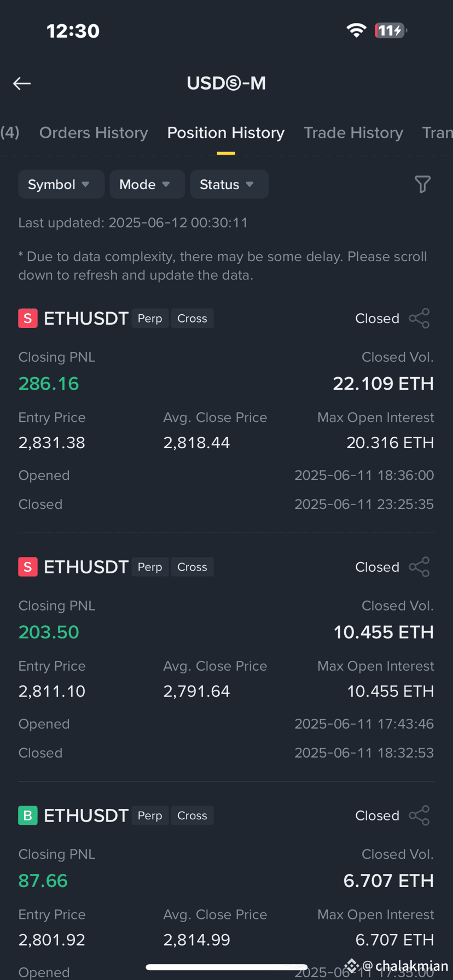Switch to the Orders History tab

[94, 133]
